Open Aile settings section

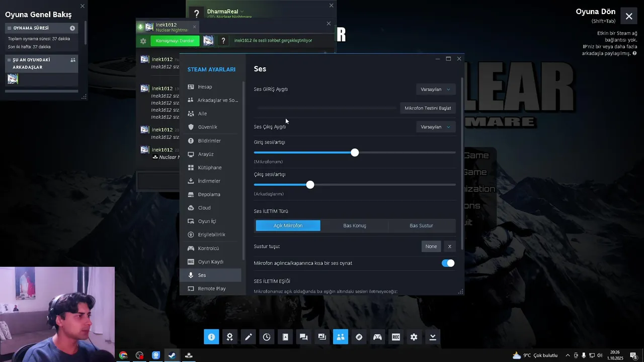coord(211,114)
